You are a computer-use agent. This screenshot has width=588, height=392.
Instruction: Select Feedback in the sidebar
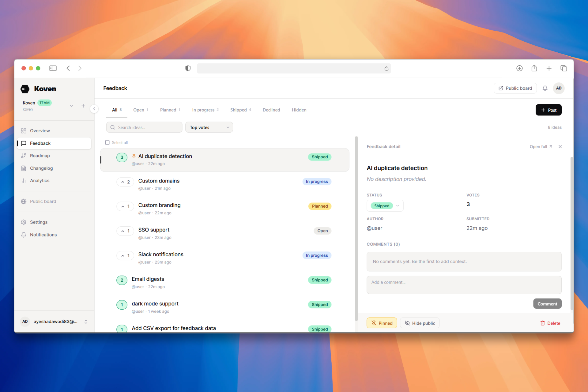click(x=55, y=143)
